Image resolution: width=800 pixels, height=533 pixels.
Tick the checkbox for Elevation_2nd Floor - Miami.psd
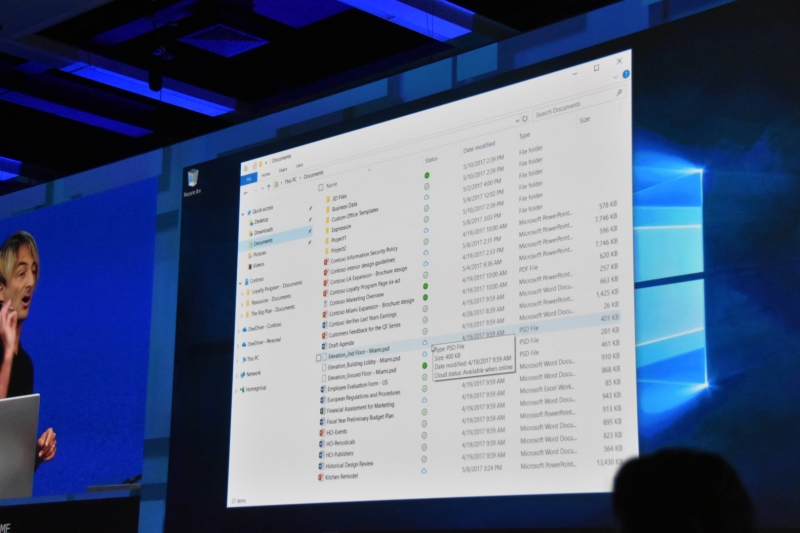point(319,358)
